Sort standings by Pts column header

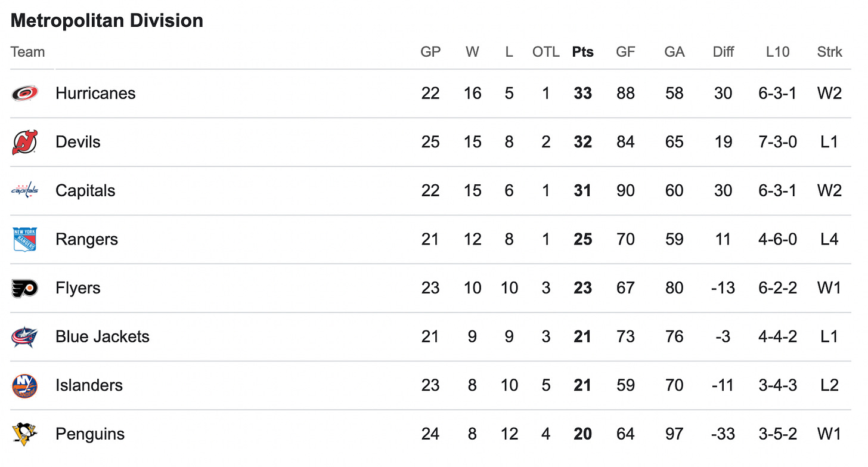(582, 52)
